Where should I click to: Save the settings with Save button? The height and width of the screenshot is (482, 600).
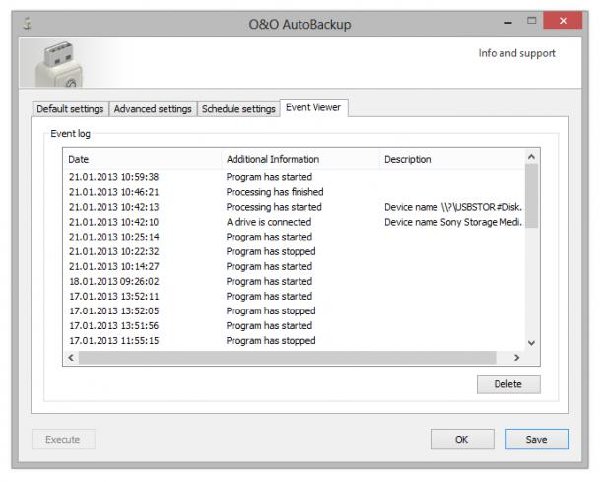pos(536,439)
